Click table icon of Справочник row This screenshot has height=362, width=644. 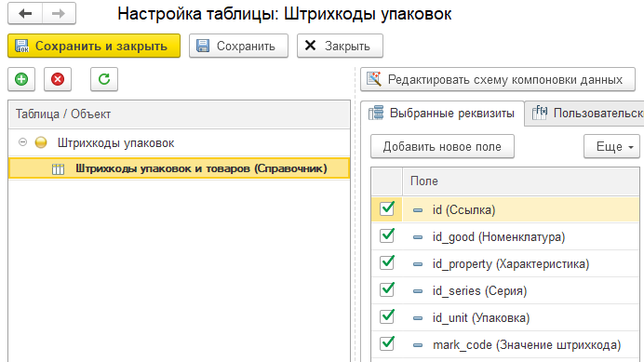click(59, 168)
